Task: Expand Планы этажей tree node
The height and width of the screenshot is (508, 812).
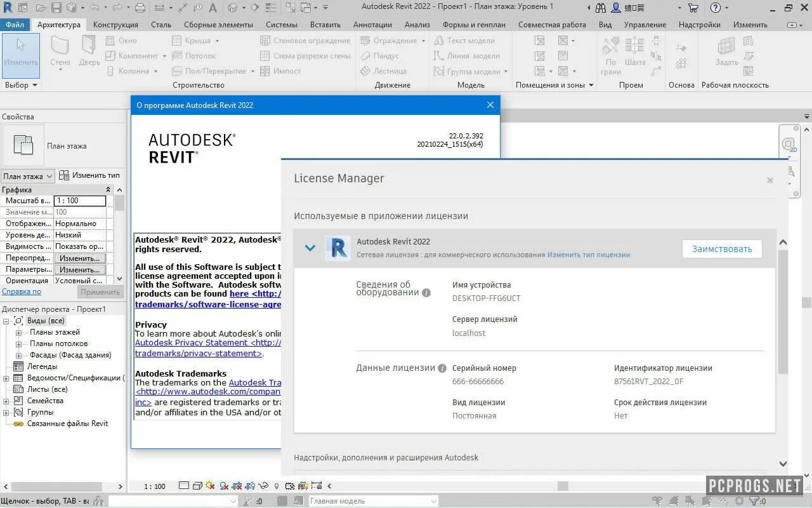Action: click(18, 332)
